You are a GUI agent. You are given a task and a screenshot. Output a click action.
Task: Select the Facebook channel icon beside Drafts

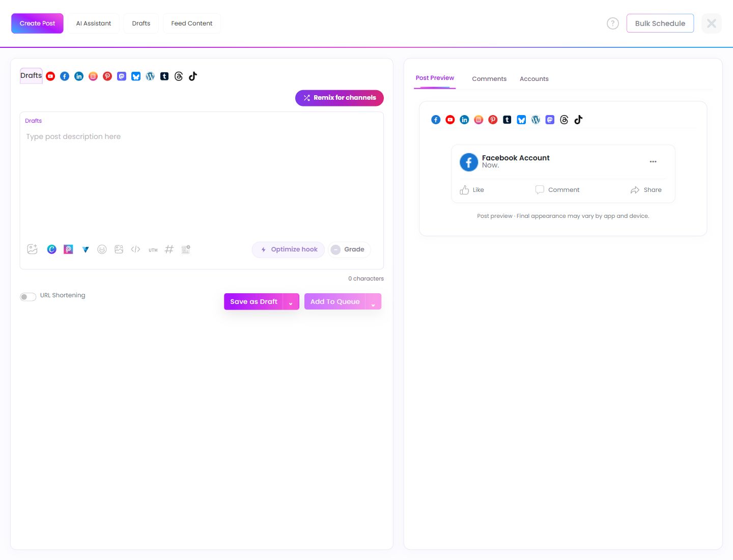coord(65,76)
